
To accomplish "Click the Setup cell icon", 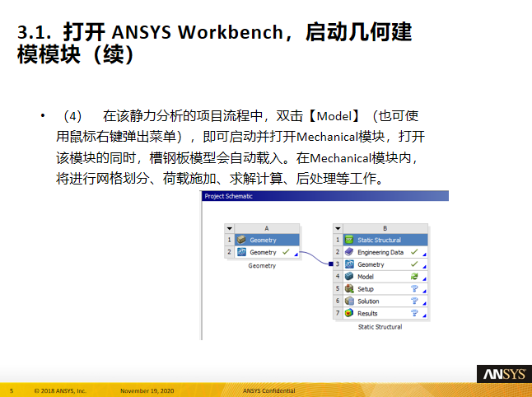I will (x=349, y=289).
